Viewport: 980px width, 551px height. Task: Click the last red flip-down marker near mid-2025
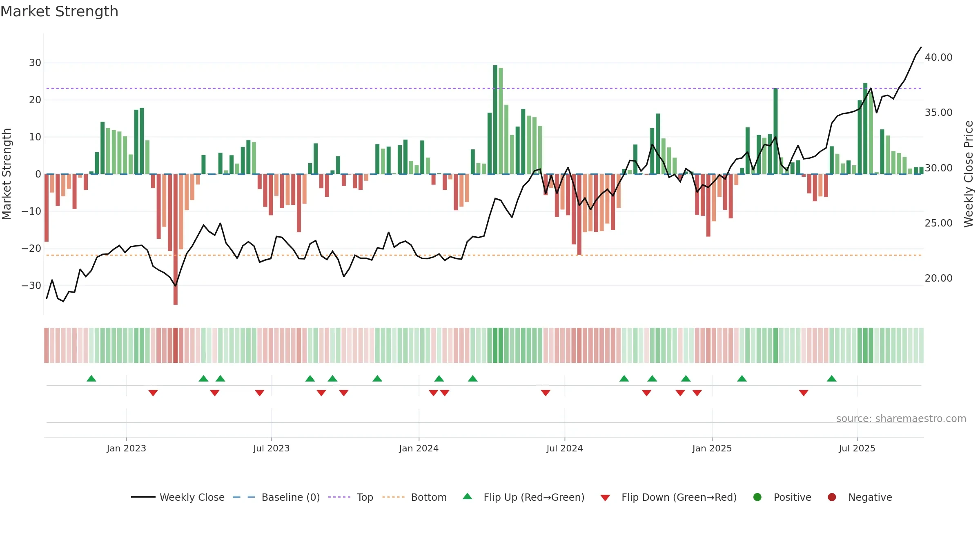(x=804, y=393)
